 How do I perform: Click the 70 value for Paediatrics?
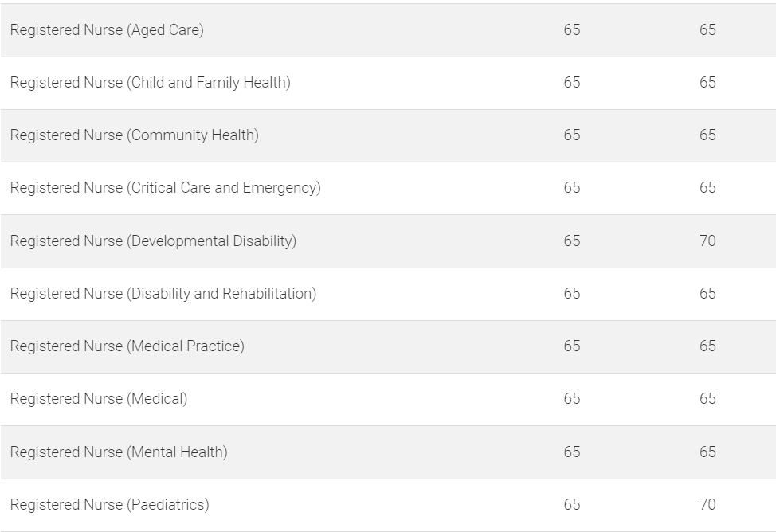point(707,505)
